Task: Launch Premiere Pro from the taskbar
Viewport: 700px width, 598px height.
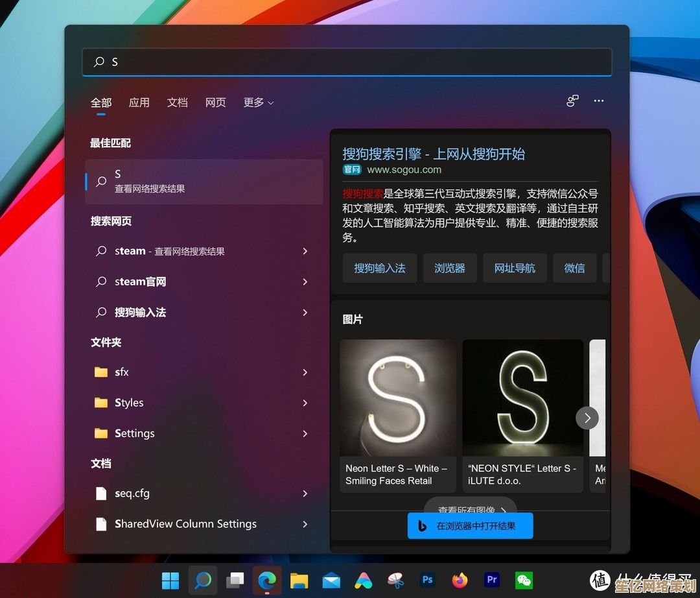Action: 492,580
